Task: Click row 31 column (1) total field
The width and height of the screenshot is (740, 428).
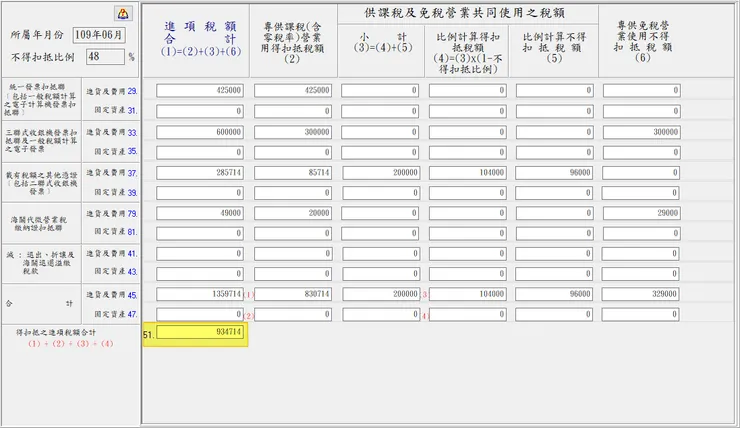Action: pos(200,111)
